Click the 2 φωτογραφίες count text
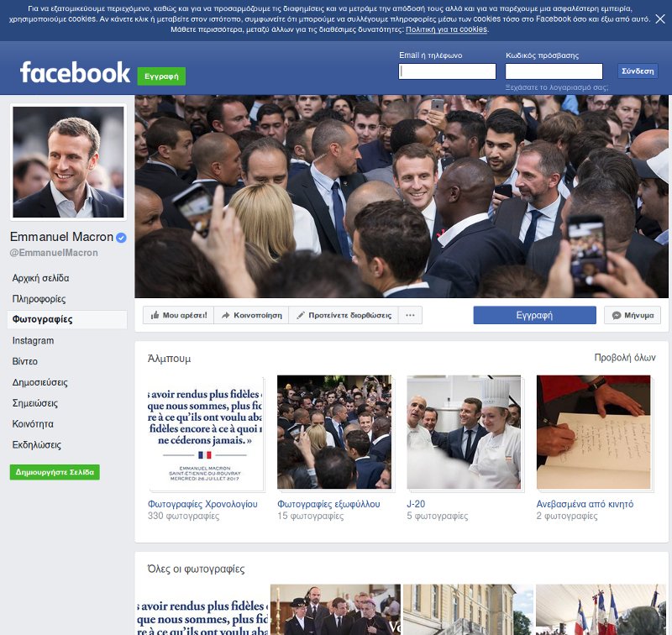The height and width of the screenshot is (635, 672). (x=567, y=516)
